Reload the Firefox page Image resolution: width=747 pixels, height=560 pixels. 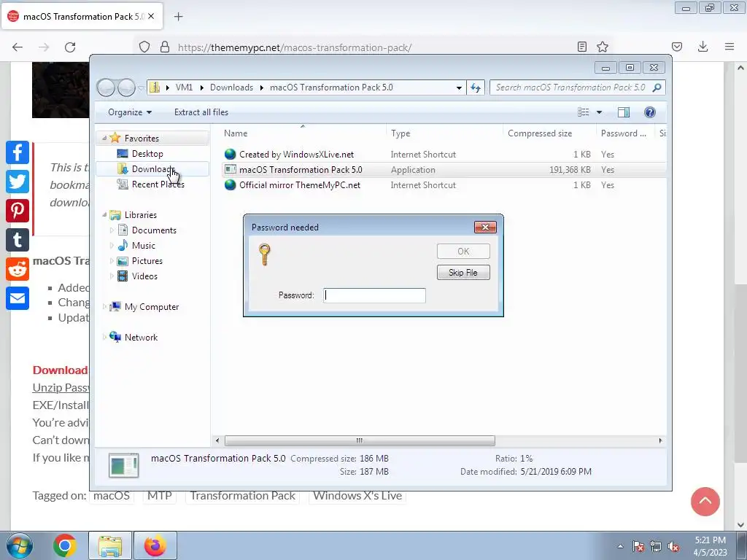(70, 47)
